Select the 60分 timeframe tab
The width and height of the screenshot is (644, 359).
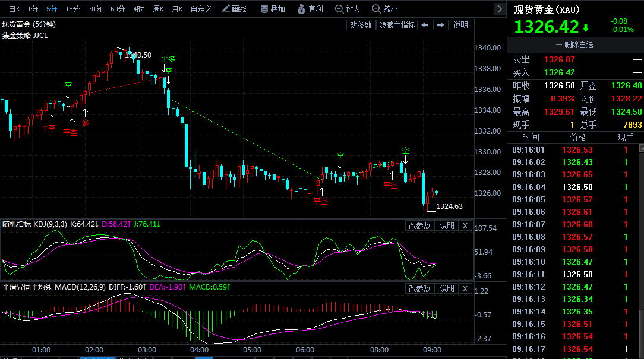118,9
